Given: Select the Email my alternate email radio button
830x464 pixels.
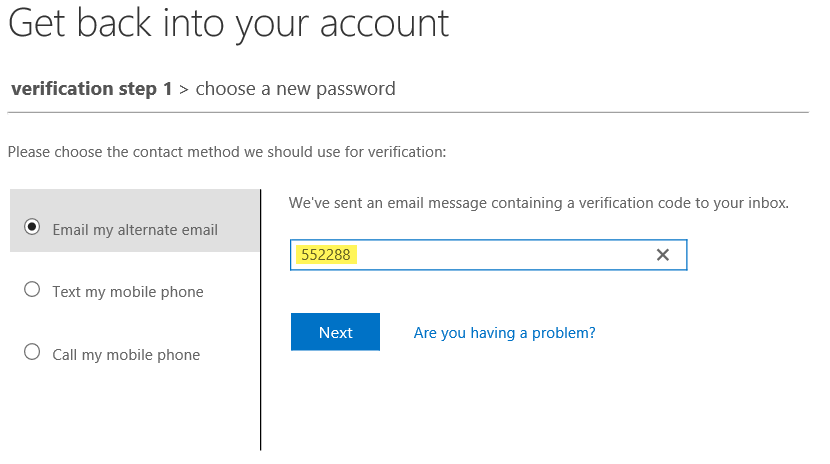Looking at the screenshot, I should (32, 227).
